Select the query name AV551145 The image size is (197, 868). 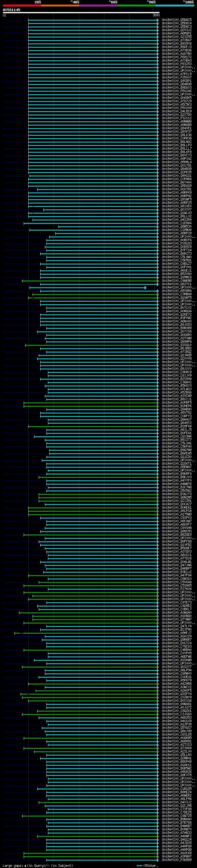11,10
